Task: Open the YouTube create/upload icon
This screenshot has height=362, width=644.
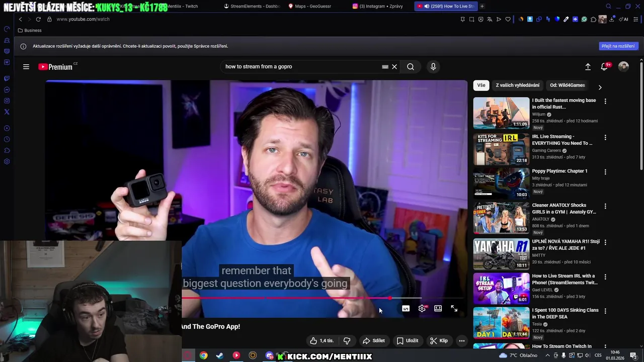Action: pos(588,66)
